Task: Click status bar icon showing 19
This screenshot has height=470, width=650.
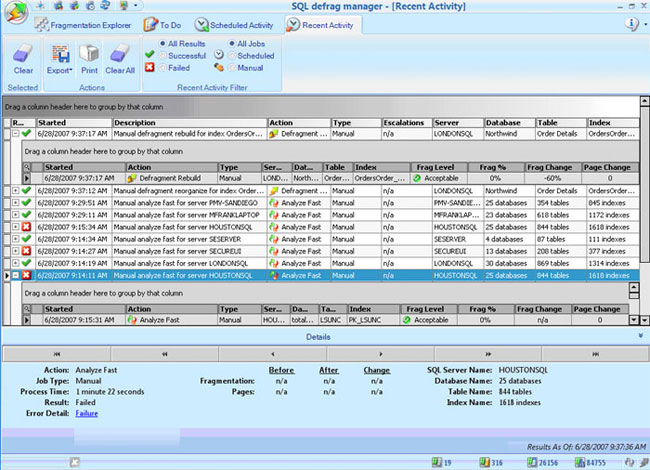Action: [x=437, y=462]
